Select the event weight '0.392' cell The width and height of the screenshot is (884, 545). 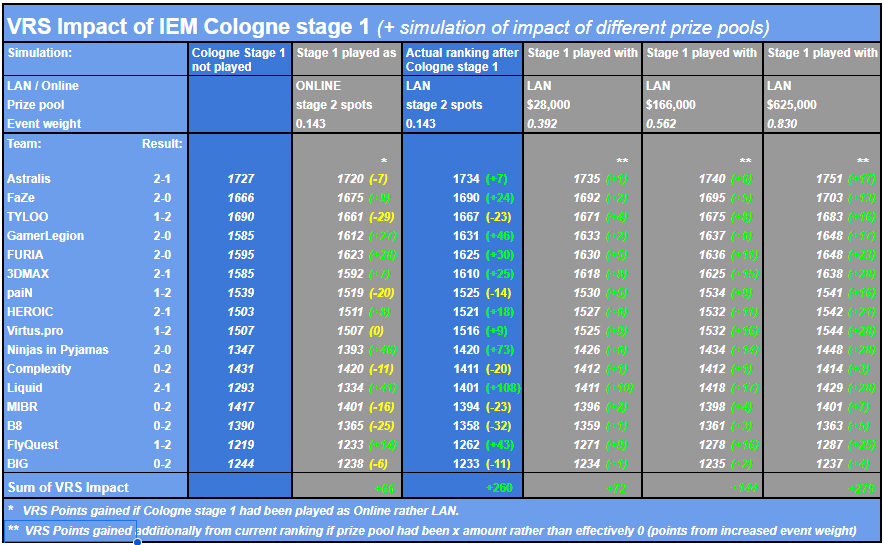tap(542, 123)
